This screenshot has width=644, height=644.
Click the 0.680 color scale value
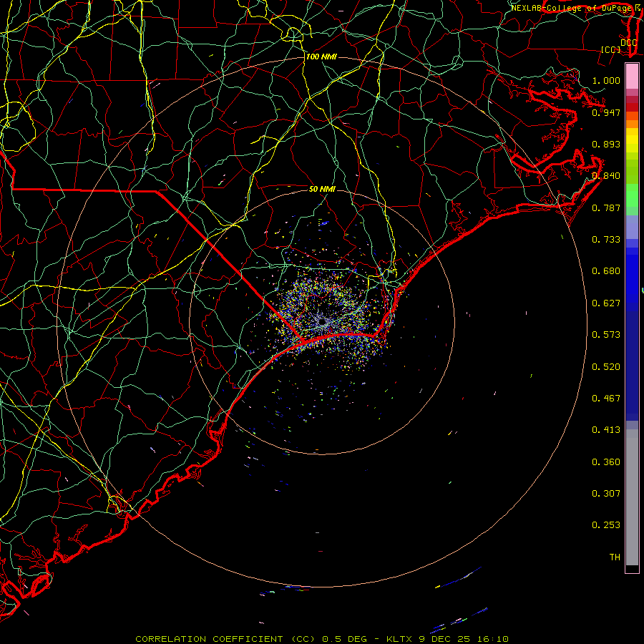pos(606,271)
